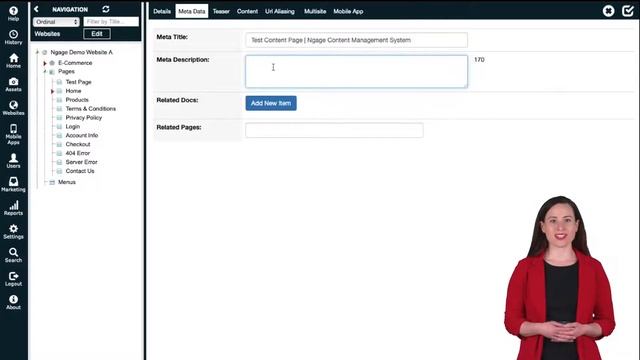Open the Reports chart icon
The width and height of the screenshot is (640, 360).
pos(13,208)
